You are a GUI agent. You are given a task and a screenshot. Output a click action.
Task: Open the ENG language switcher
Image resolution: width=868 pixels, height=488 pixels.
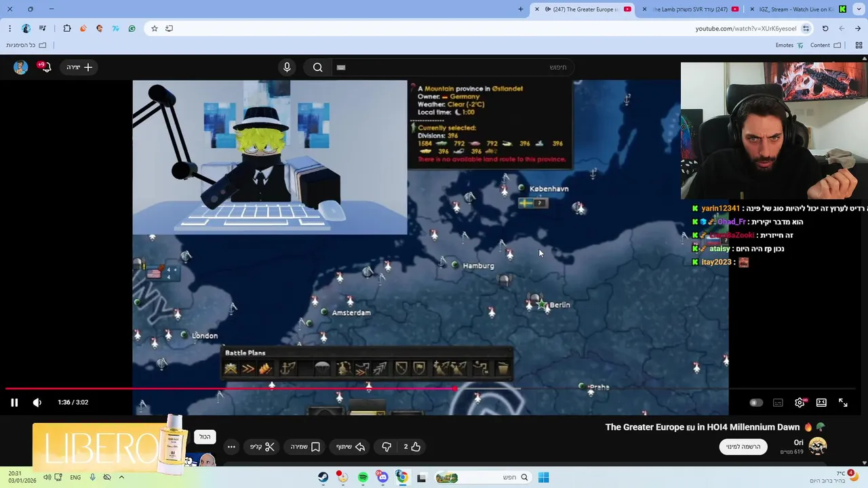pyautogui.click(x=75, y=477)
